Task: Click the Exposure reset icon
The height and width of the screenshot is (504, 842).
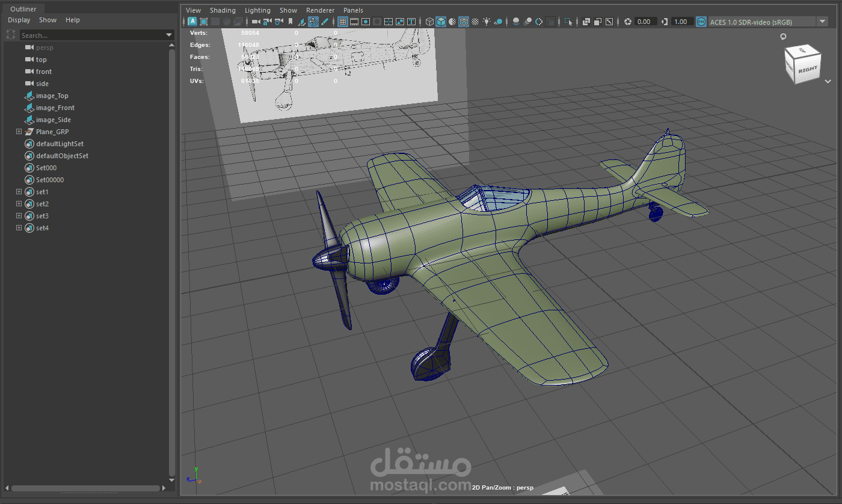Action: coord(627,22)
